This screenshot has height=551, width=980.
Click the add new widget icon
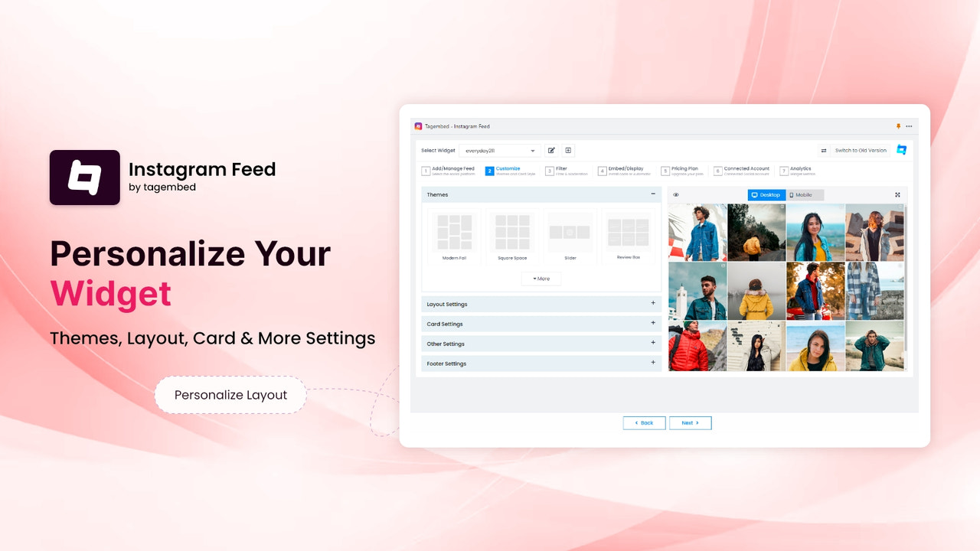point(569,150)
